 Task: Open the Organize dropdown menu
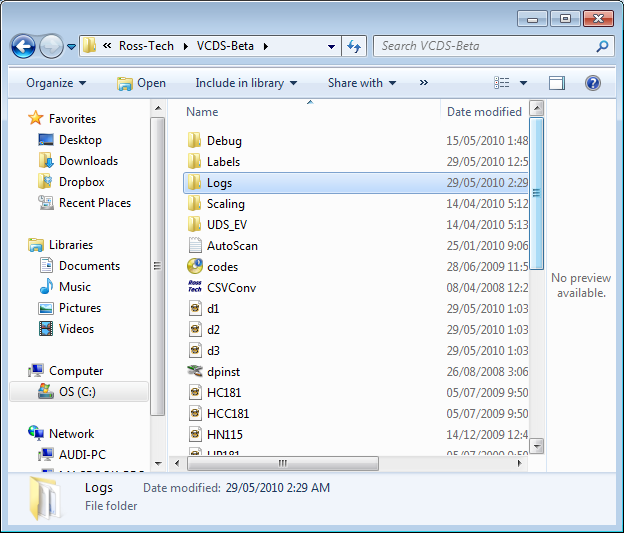pyautogui.click(x=56, y=83)
